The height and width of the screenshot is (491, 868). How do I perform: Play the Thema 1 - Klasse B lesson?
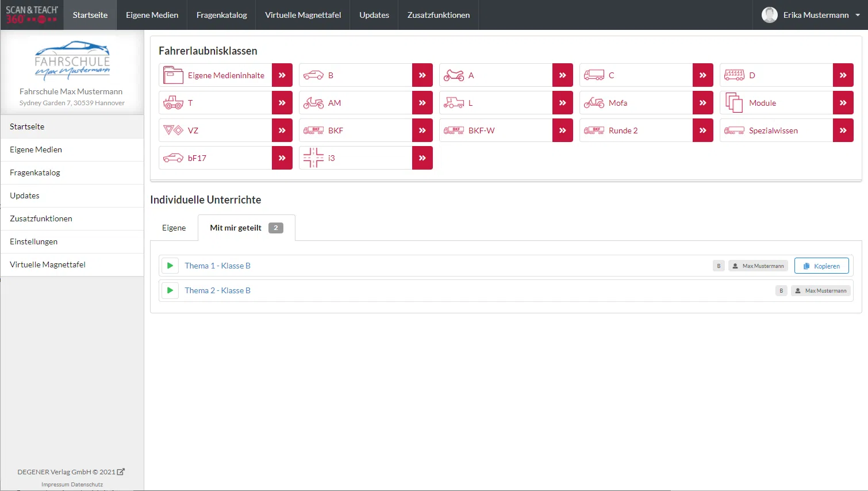[x=170, y=266]
